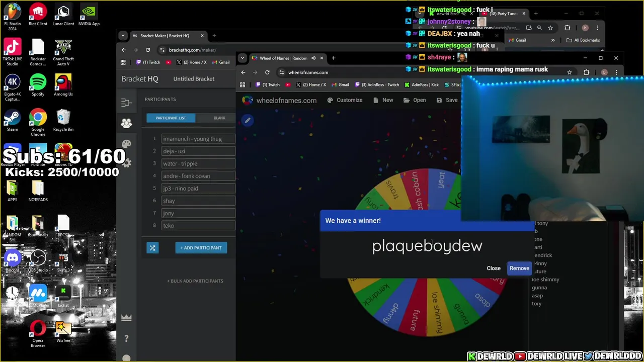Click Save in the Wheel of Names toolbar
The image size is (644, 362).
tap(447, 100)
